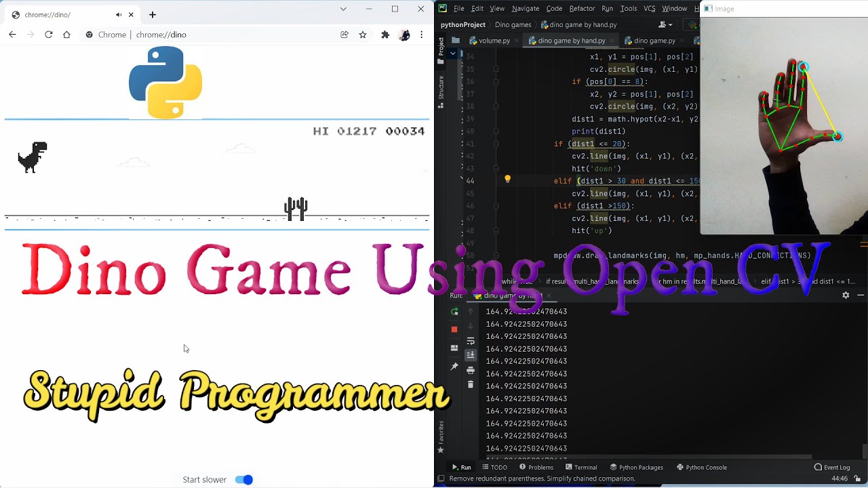Image resolution: width=868 pixels, height=488 pixels.
Task: Open the Event Log
Action: click(832, 468)
